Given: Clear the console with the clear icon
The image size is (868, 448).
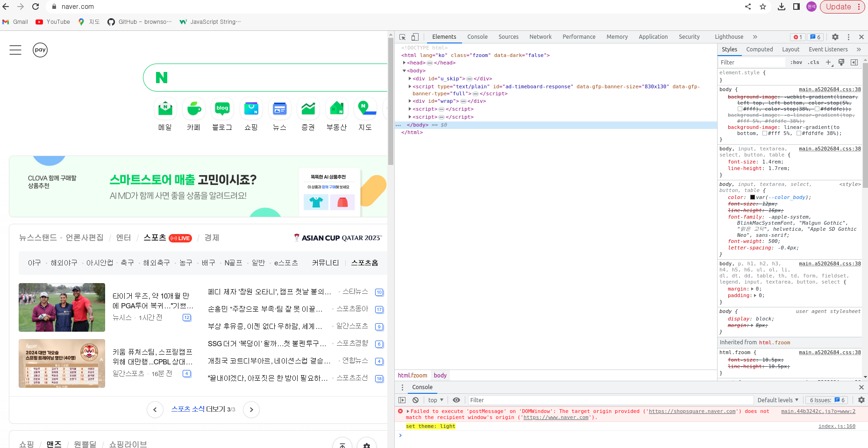Looking at the screenshot, I should point(415,400).
